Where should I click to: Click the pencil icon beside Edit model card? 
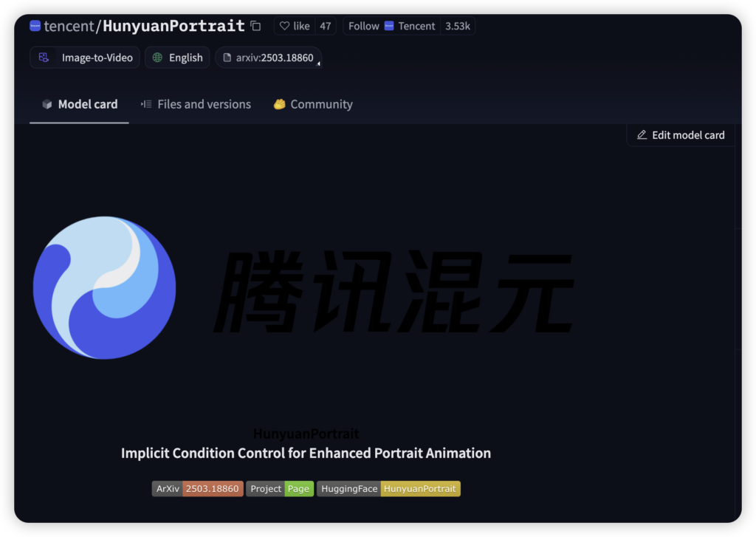click(642, 135)
